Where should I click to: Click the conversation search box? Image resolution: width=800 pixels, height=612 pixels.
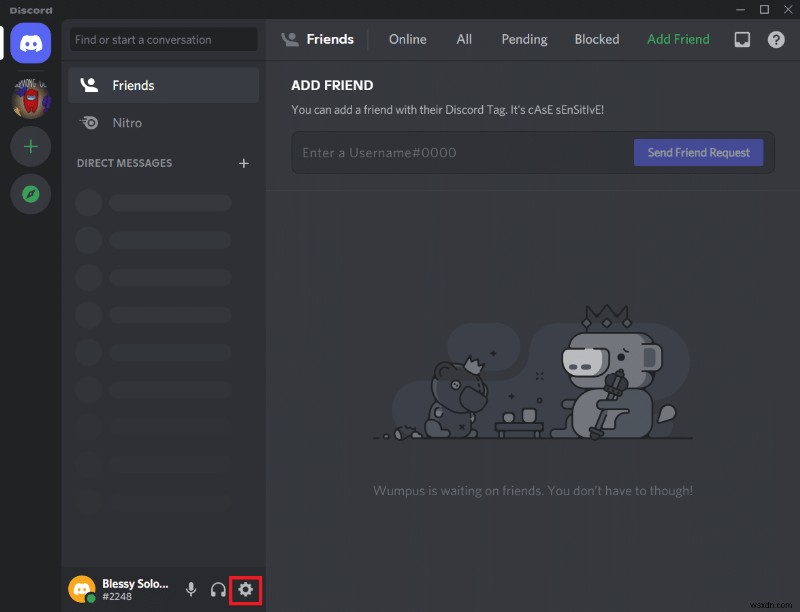click(162, 39)
